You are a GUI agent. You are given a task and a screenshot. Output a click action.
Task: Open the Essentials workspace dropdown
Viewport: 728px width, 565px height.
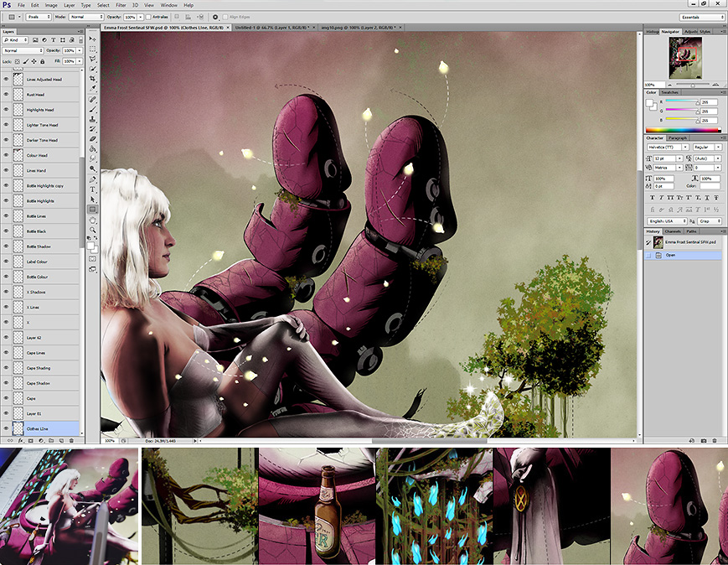[702, 18]
